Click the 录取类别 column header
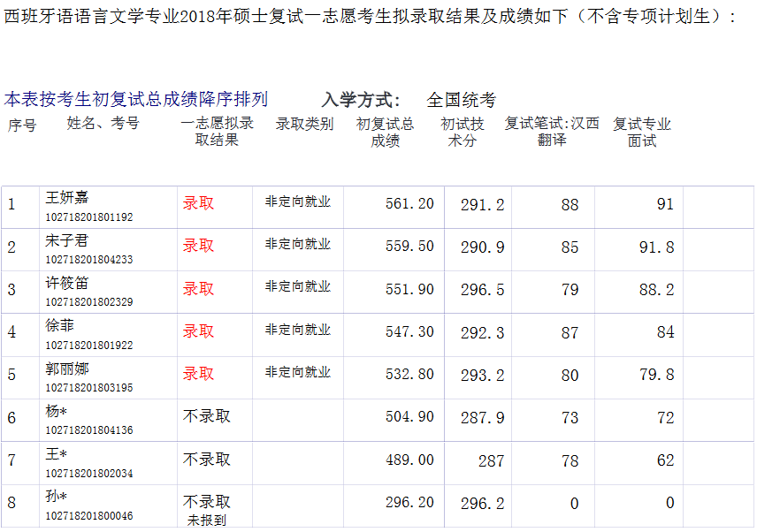 304,124
